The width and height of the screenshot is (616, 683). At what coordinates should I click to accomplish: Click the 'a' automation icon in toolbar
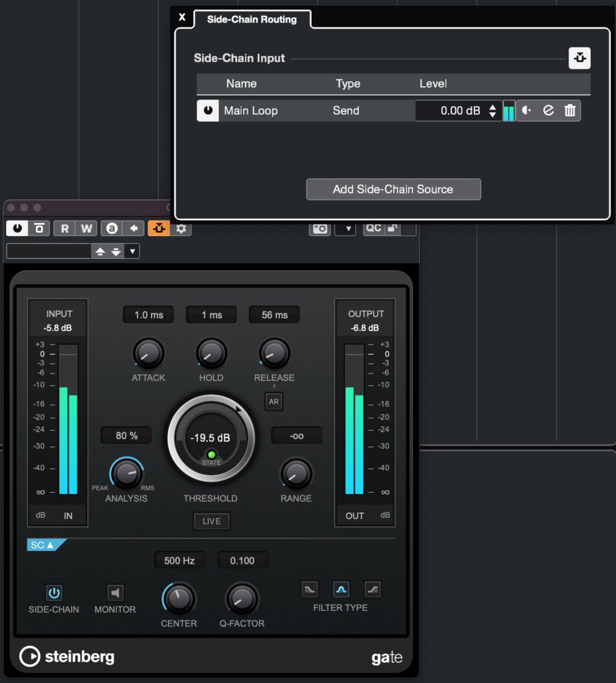(111, 228)
